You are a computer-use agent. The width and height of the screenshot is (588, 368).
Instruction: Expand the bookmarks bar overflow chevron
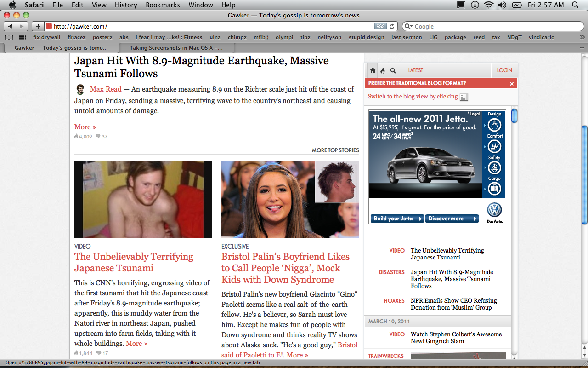click(582, 37)
